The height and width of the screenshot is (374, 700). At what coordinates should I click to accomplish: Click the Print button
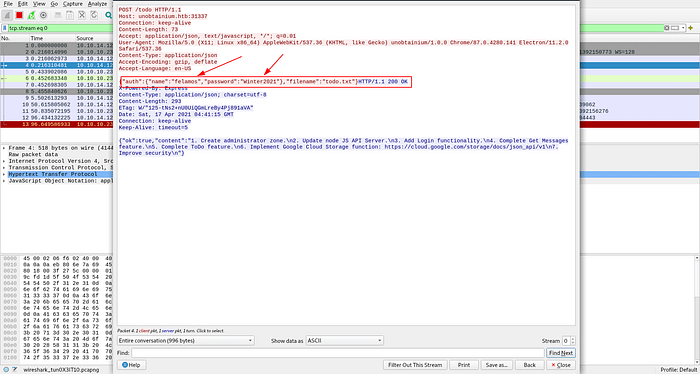tap(464, 365)
